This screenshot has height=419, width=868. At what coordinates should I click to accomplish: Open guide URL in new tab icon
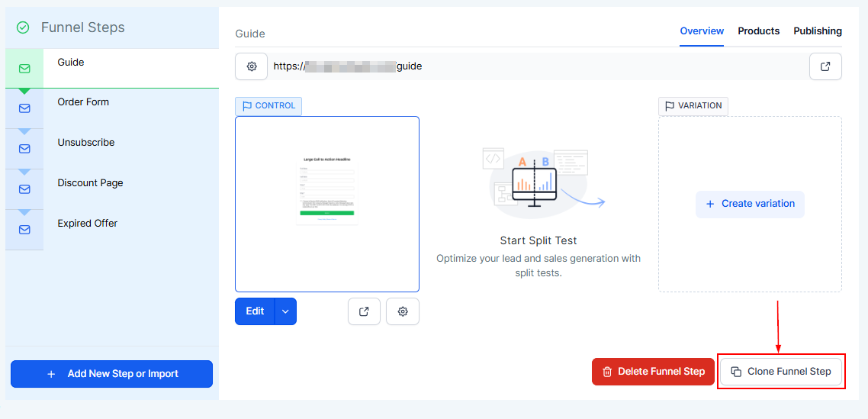[825, 66]
